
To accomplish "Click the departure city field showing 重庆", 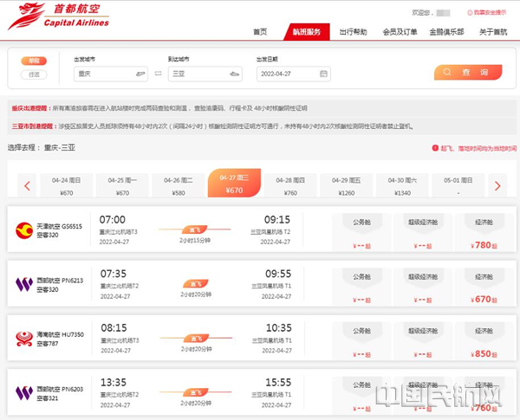I will pyautogui.click(x=111, y=74).
